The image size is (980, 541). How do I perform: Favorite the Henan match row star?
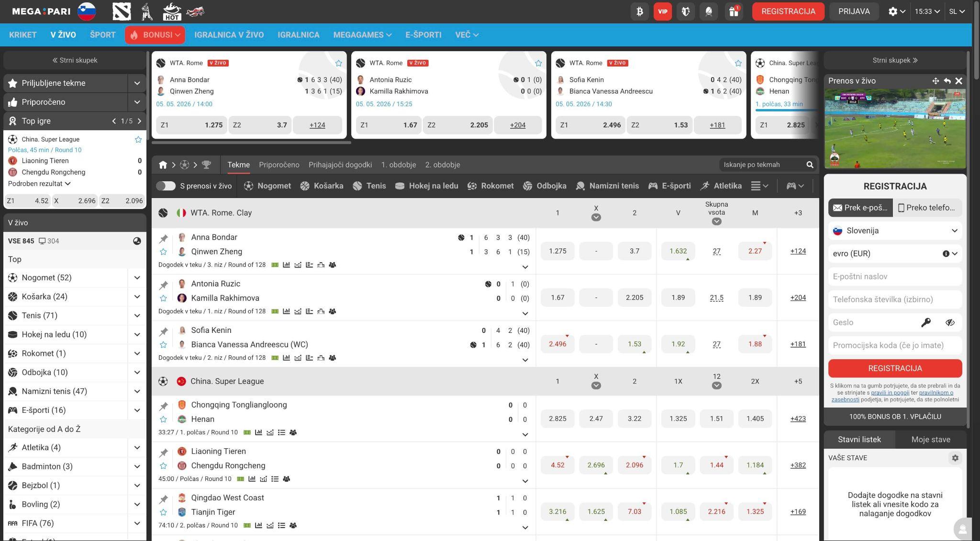coord(163,419)
